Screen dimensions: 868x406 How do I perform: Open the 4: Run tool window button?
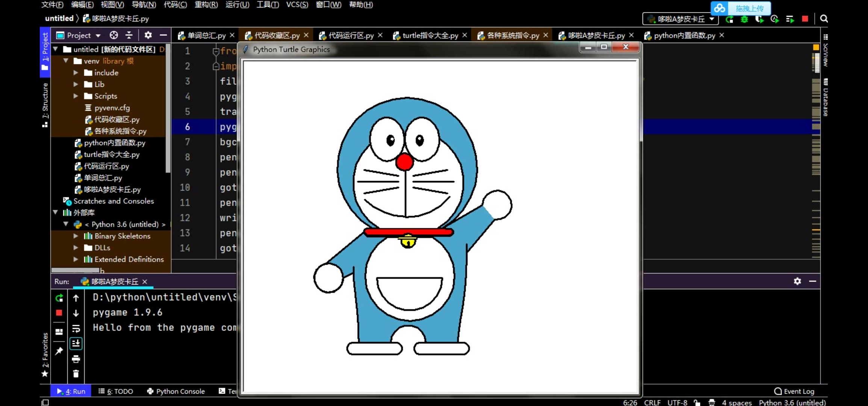pos(71,391)
